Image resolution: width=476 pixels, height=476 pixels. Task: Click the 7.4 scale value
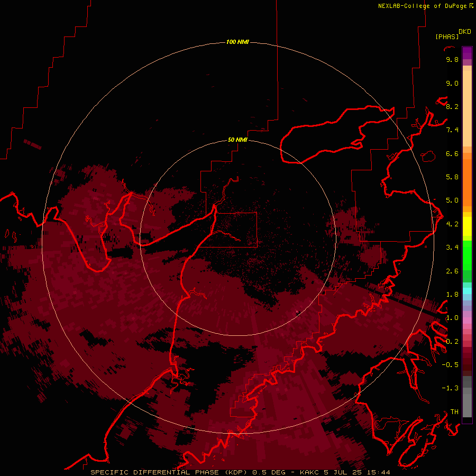452,130
